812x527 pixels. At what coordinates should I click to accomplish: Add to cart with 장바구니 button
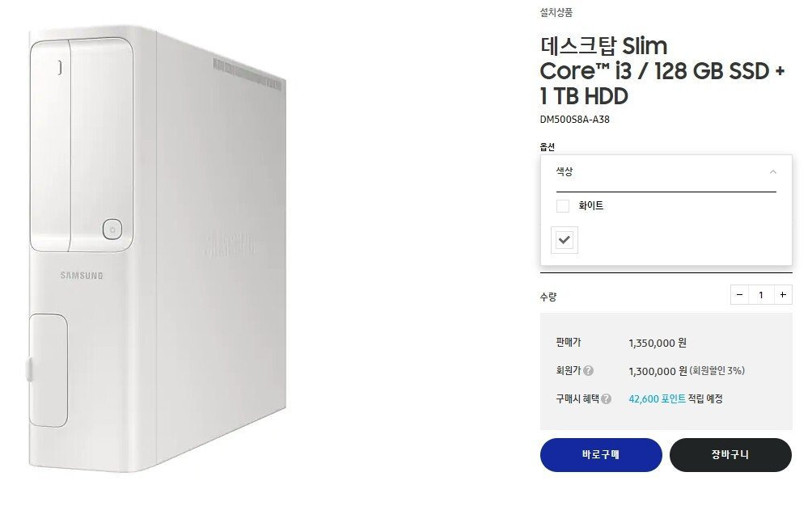coord(730,455)
